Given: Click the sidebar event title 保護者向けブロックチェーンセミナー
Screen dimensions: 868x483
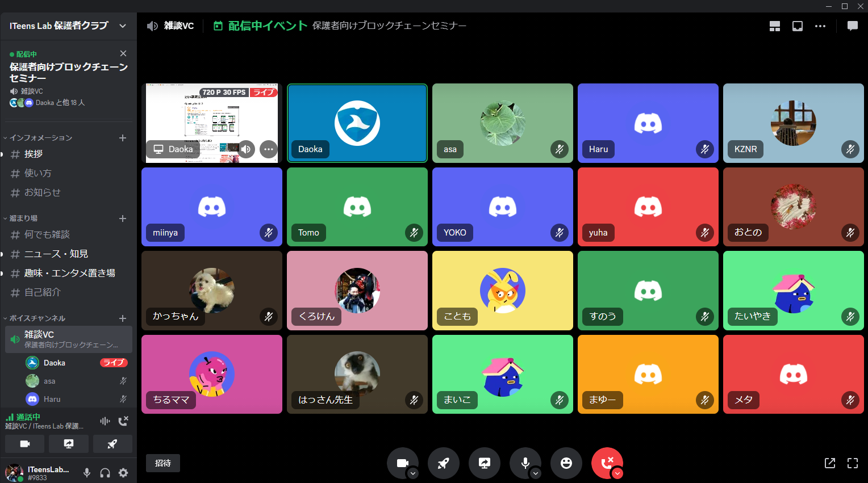Looking at the screenshot, I should [69, 72].
